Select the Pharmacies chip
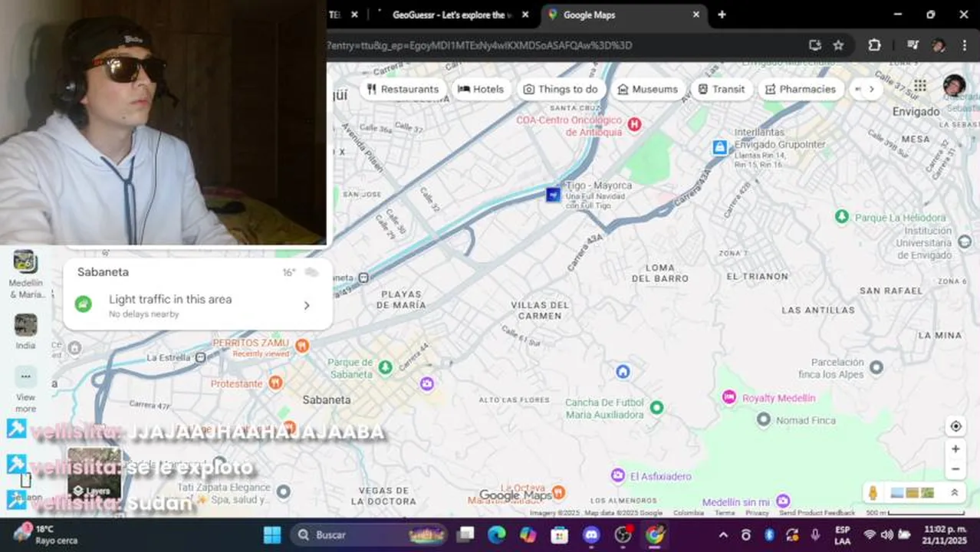This screenshot has width=980, height=552. 801,89
